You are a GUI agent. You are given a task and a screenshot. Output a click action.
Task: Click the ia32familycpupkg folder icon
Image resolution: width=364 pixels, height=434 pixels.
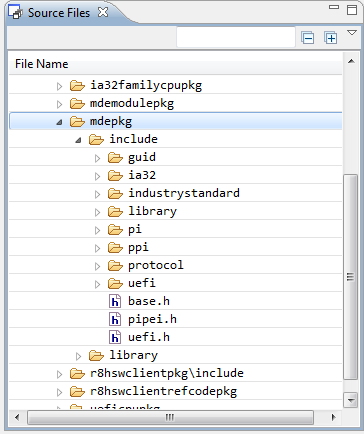[77, 86]
